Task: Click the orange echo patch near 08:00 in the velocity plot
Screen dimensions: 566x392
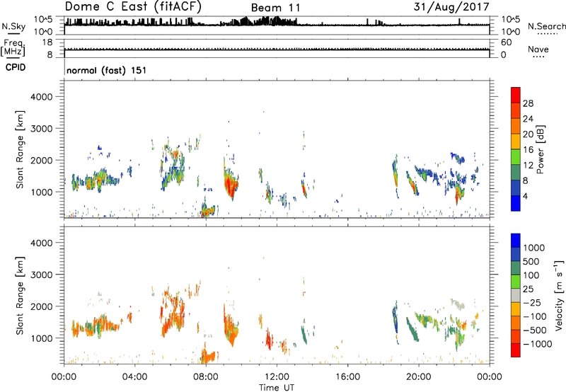Action: pyautogui.click(x=208, y=355)
